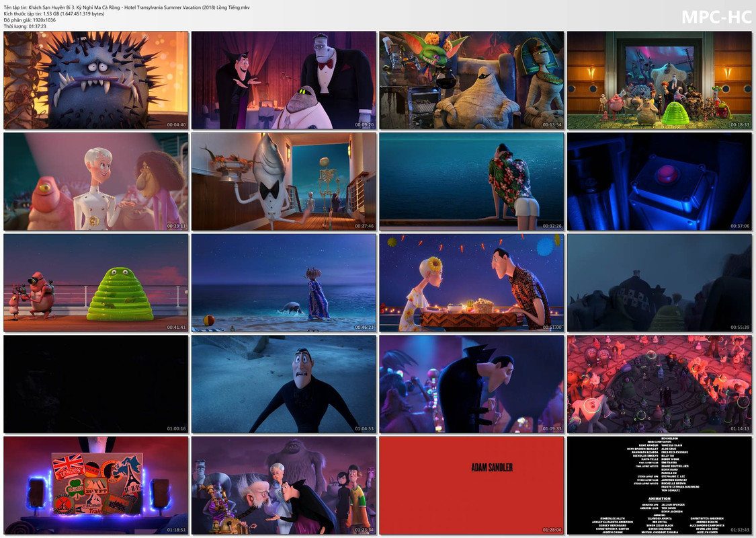
Task: Click the fish waiter thumbnail at 00:27:46
Action: coord(284,182)
